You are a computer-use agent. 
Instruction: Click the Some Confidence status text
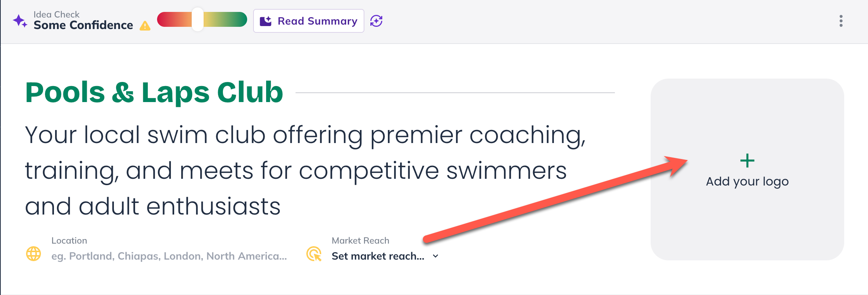tap(83, 25)
